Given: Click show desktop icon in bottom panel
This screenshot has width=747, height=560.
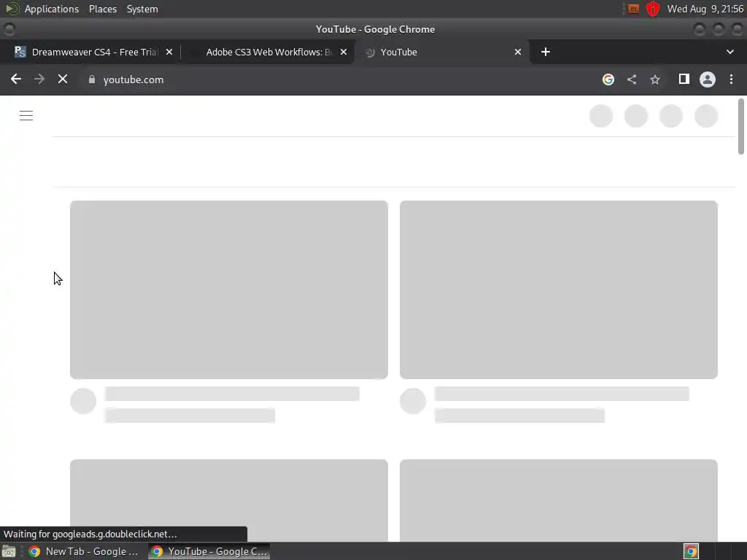Looking at the screenshot, I should (9, 551).
